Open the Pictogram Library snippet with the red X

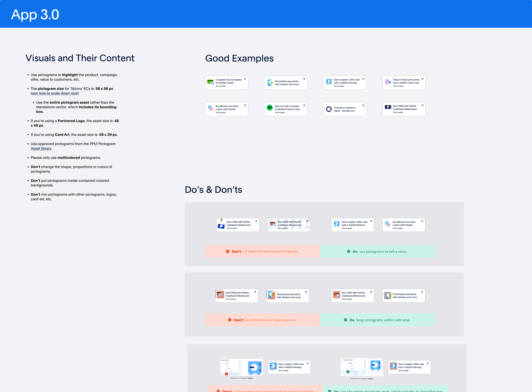pos(241,367)
